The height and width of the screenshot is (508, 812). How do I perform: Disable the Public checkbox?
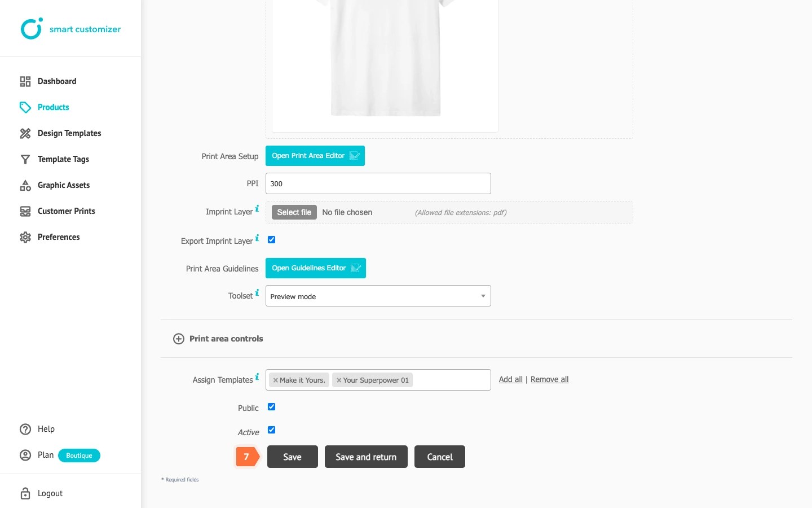point(271,406)
